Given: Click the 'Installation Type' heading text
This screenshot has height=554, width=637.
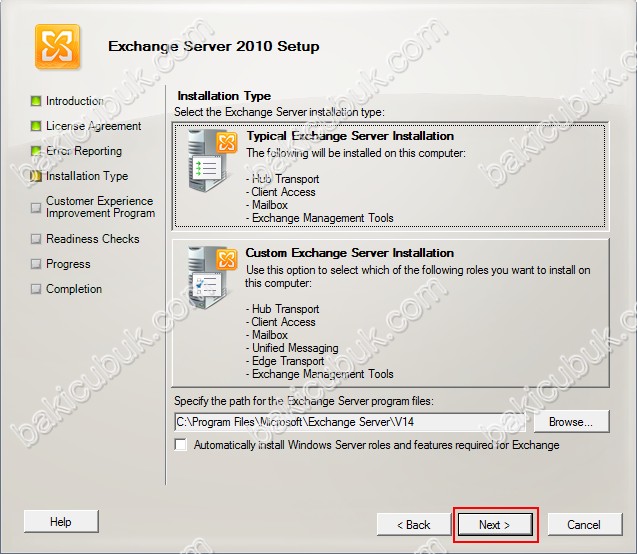Looking at the screenshot, I should 224,96.
